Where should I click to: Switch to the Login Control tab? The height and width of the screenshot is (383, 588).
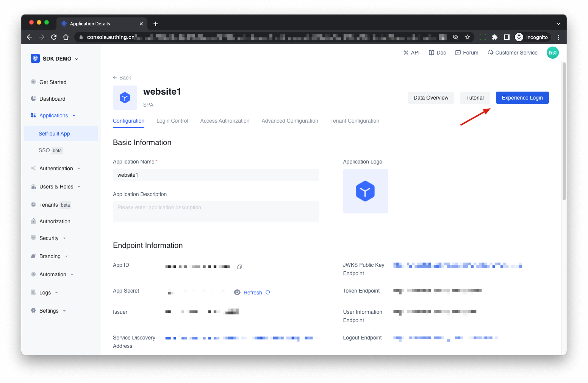tap(172, 121)
